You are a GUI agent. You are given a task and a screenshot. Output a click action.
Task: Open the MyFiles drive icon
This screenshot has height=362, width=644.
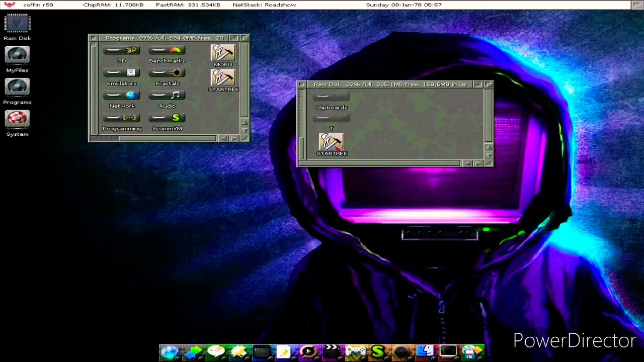(x=17, y=60)
